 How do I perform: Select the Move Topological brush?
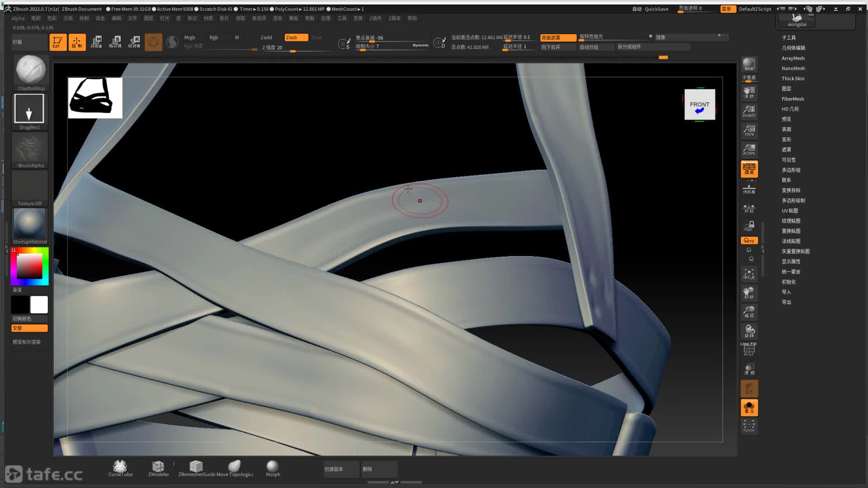[x=235, y=469]
